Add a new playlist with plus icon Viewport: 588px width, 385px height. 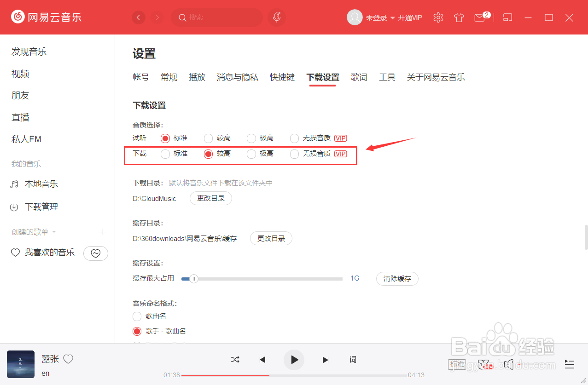(103, 232)
